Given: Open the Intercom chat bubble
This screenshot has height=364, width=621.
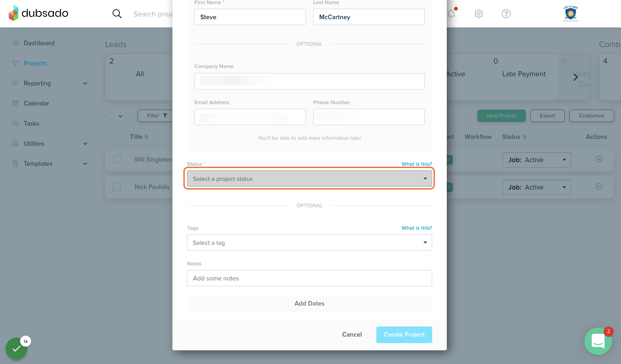Looking at the screenshot, I should tap(598, 341).
